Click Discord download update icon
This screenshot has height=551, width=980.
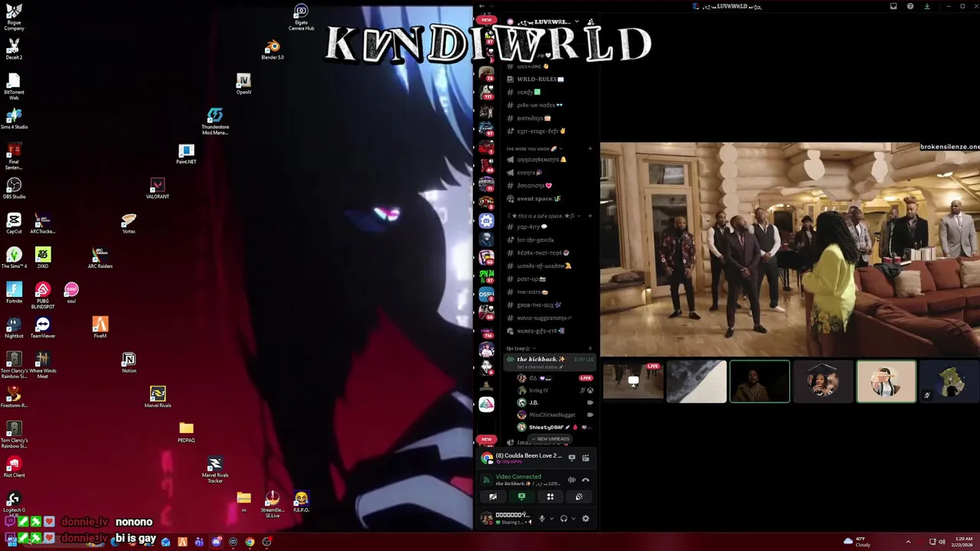click(927, 6)
